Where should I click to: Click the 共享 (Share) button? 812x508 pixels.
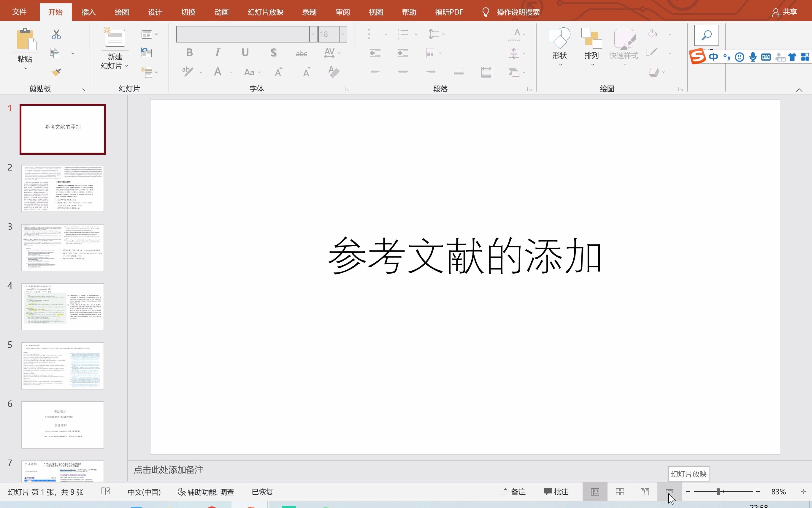pyautogui.click(x=784, y=12)
